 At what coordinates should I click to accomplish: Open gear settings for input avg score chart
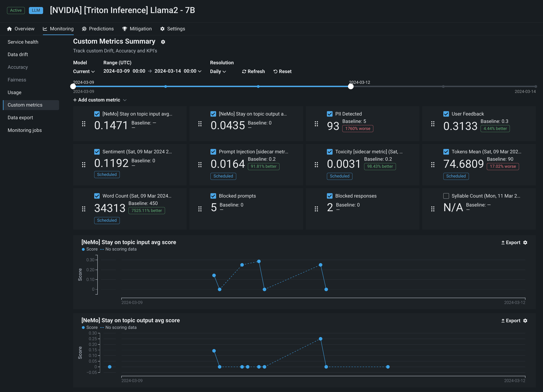pos(525,243)
